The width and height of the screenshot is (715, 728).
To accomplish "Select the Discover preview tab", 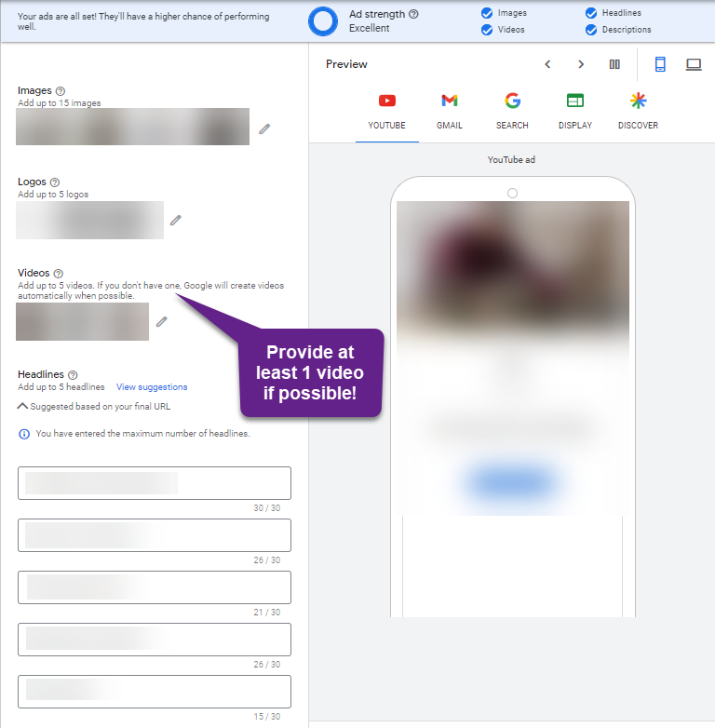I will [x=638, y=111].
